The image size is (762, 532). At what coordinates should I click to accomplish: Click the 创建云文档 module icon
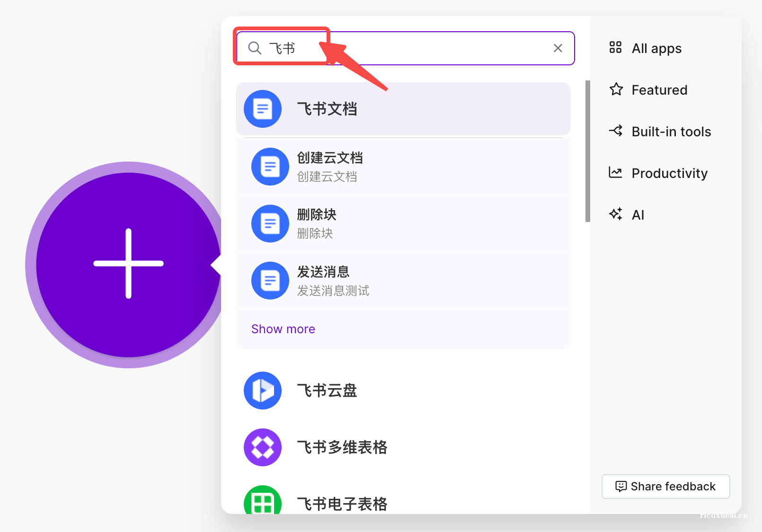(x=270, y=167)
